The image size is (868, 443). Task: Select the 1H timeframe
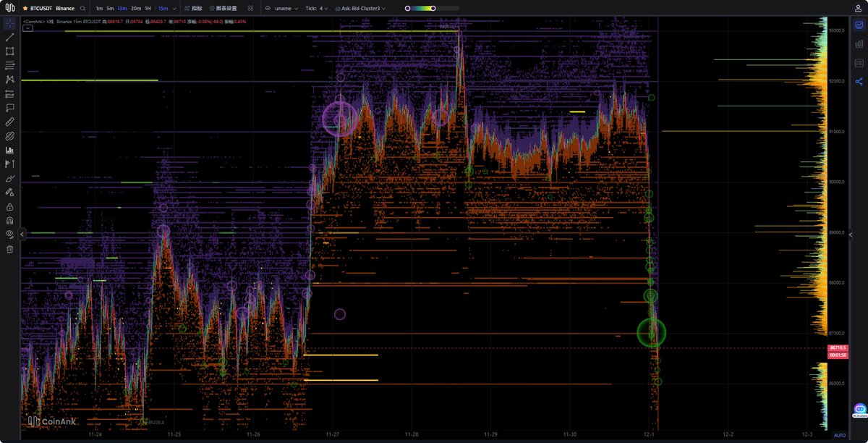(148, 8)
